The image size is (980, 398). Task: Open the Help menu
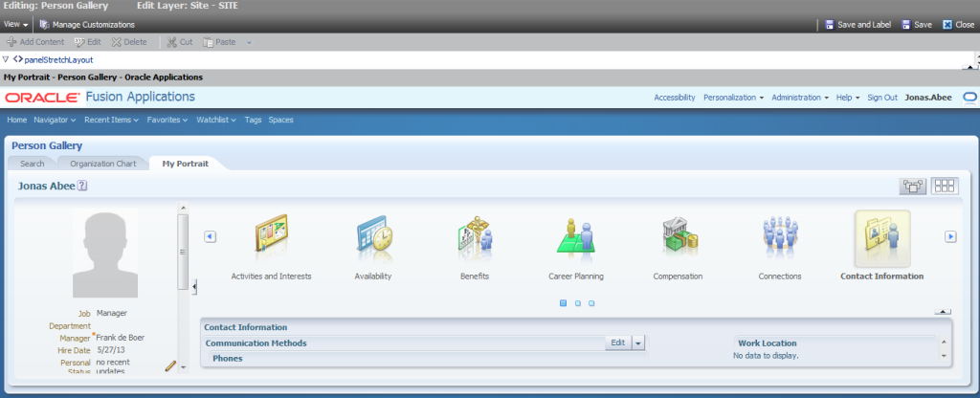click(x=848, y=98)
